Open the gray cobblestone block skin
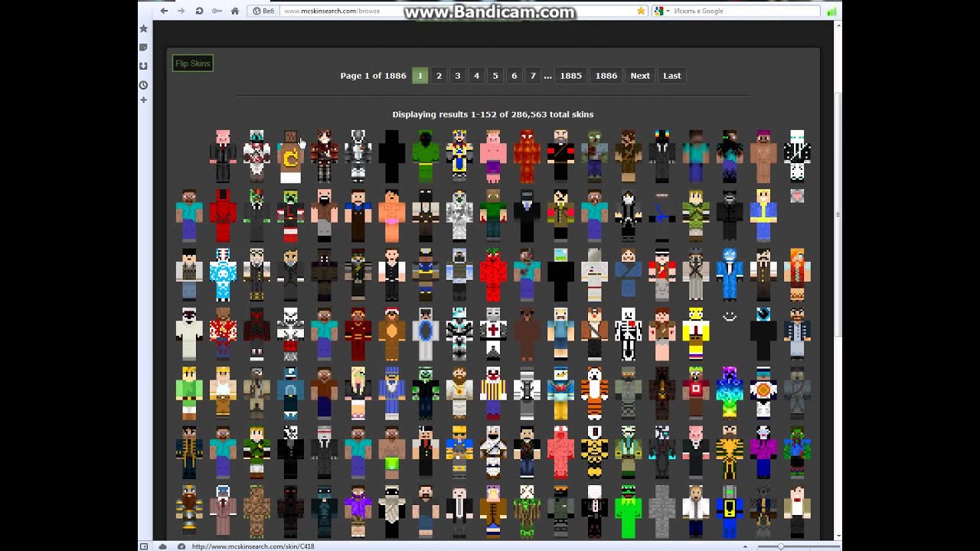 coord(661,510)
